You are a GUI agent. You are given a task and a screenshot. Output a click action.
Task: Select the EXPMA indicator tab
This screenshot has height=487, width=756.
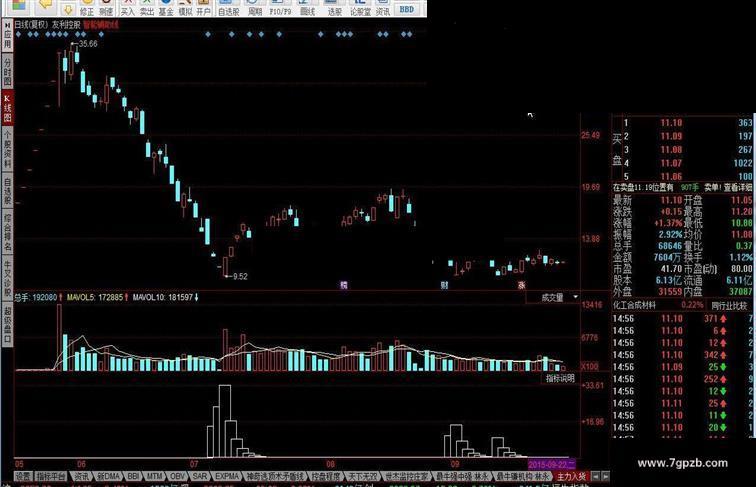coord(227,476)
